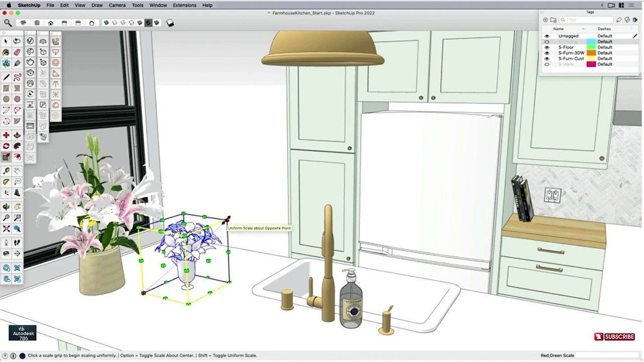Open the SketchUp application menu
The height and width of the screenshot is (362, 644).
pyautogui.click(x=29, y=5)
